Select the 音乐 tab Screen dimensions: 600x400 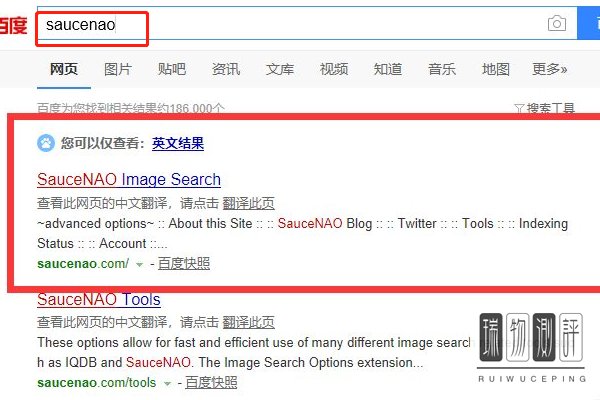click(442, 69)
